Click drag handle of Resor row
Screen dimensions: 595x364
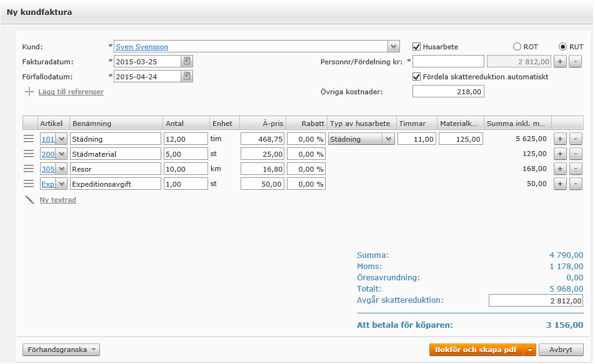point(29,169)
